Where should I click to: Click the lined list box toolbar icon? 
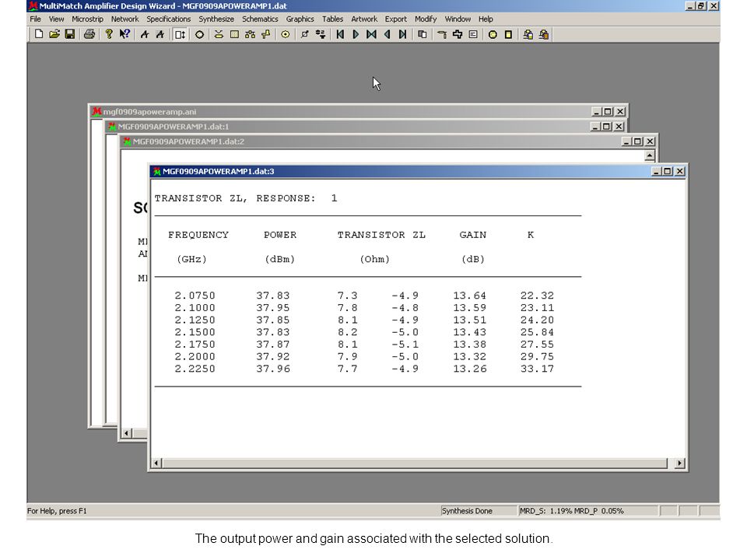(473, 34)
